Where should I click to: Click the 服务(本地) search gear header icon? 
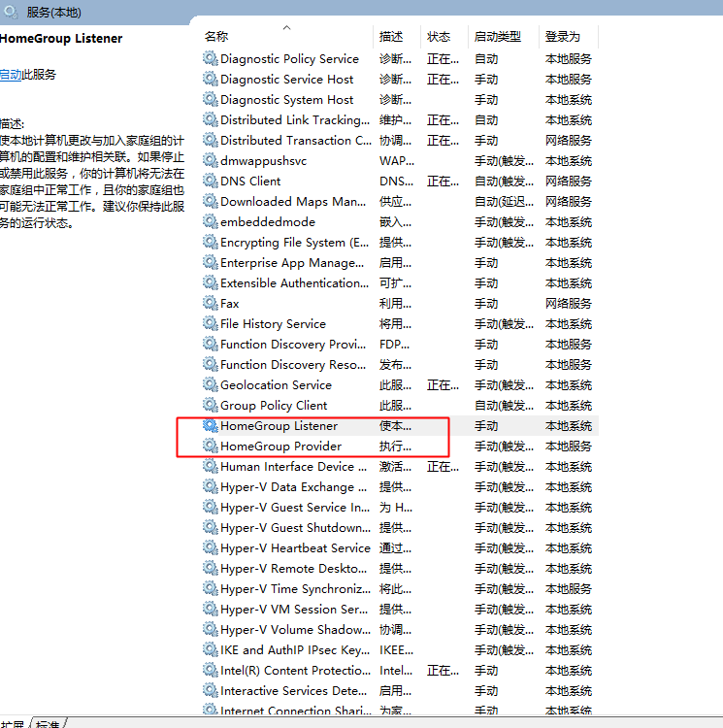(11, 12)
